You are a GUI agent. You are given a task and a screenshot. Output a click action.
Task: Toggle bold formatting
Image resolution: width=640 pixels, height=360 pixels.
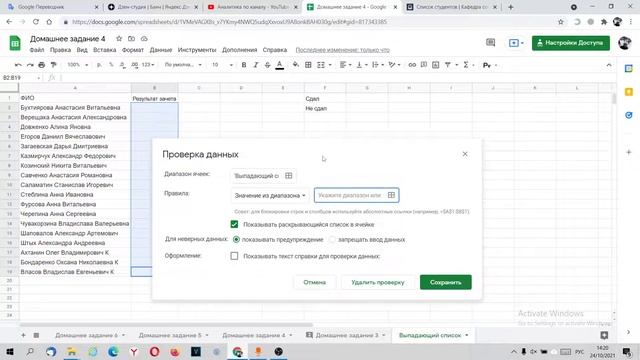pos(244,65)
